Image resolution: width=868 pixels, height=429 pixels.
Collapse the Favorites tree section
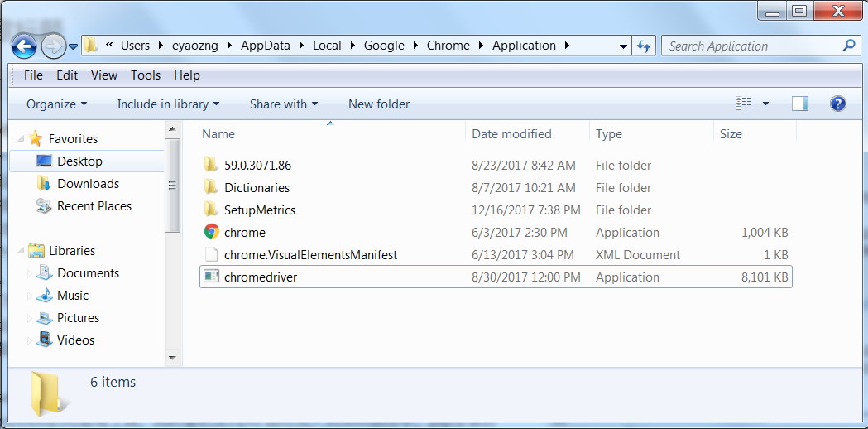21,138
